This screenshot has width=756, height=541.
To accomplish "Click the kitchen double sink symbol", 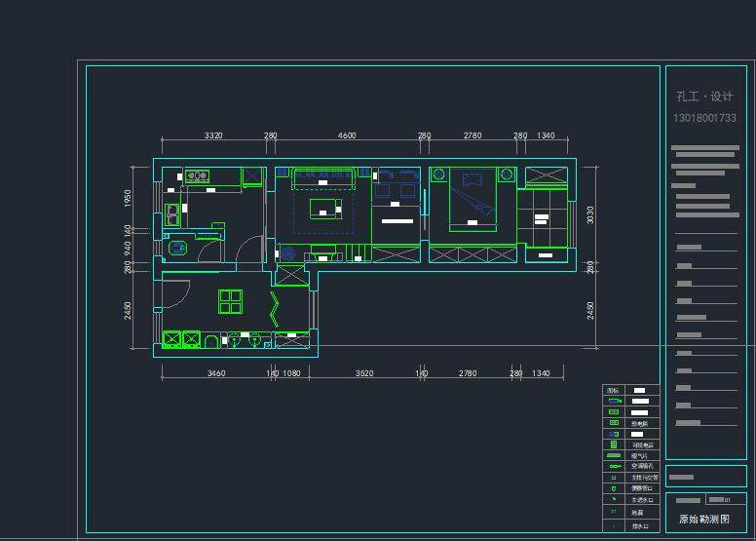I will (x=171, y=213).
